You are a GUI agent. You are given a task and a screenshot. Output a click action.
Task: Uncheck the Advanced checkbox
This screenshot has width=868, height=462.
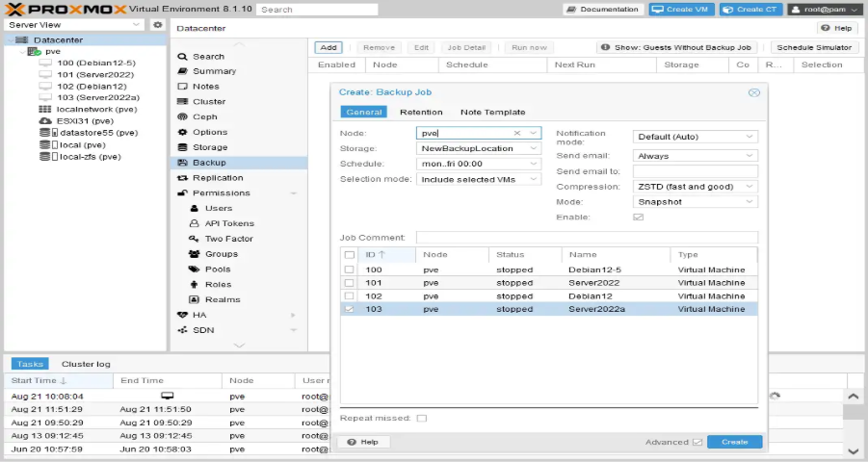point(697,443)
